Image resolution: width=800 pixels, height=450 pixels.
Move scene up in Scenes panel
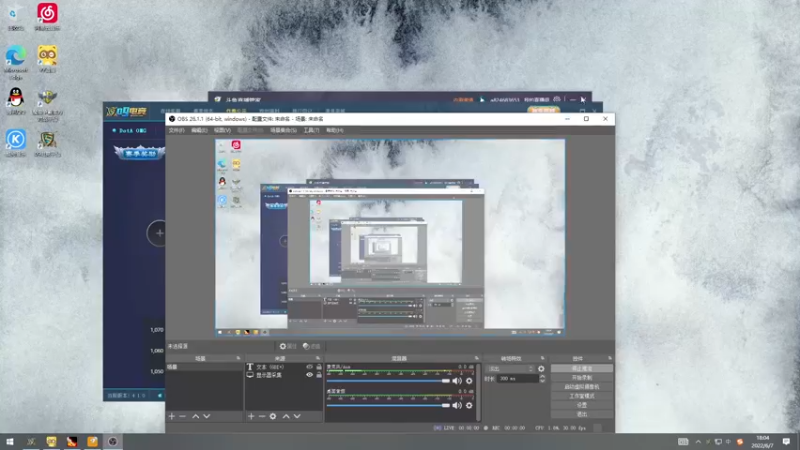195,416
